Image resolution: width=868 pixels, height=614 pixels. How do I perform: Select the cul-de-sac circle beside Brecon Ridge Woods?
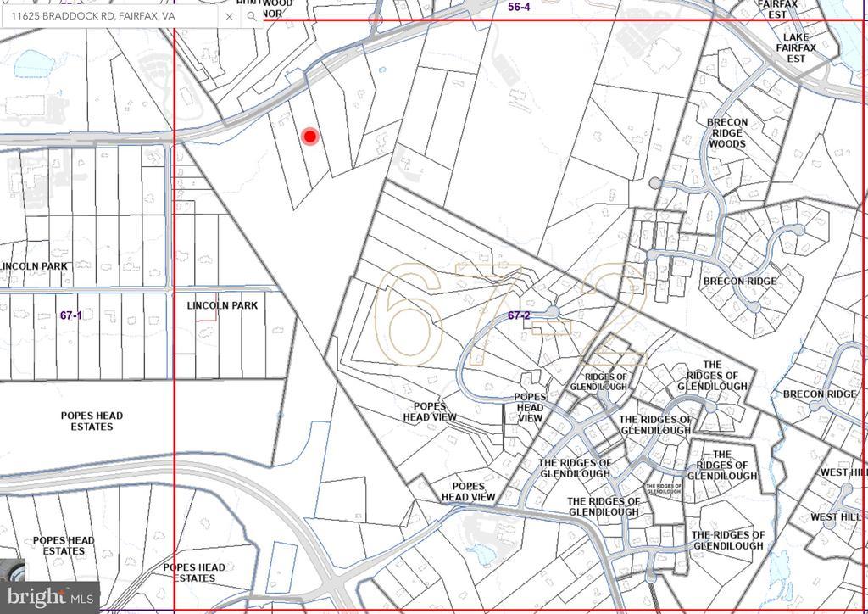654,182
